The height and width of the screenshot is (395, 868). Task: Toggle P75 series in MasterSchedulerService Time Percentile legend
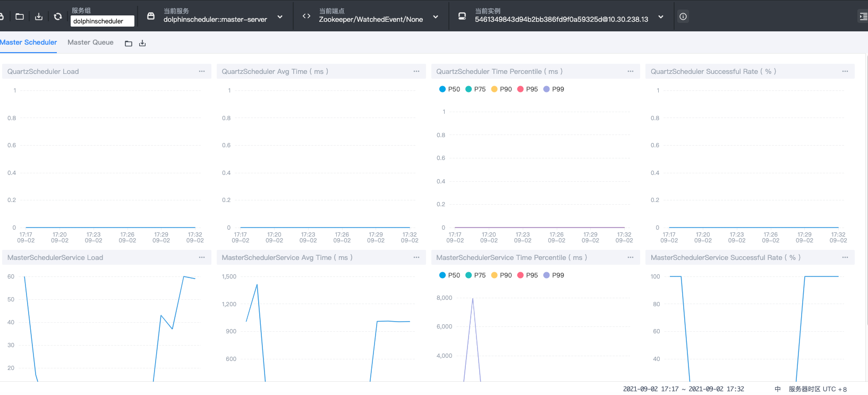(x=475, y=275)
